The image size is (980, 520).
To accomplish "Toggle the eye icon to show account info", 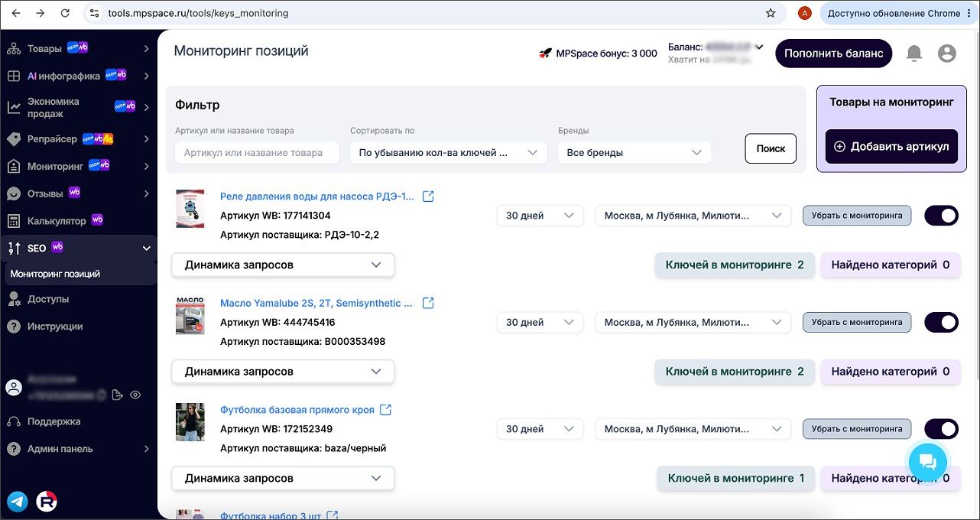I will click(135, 395).
